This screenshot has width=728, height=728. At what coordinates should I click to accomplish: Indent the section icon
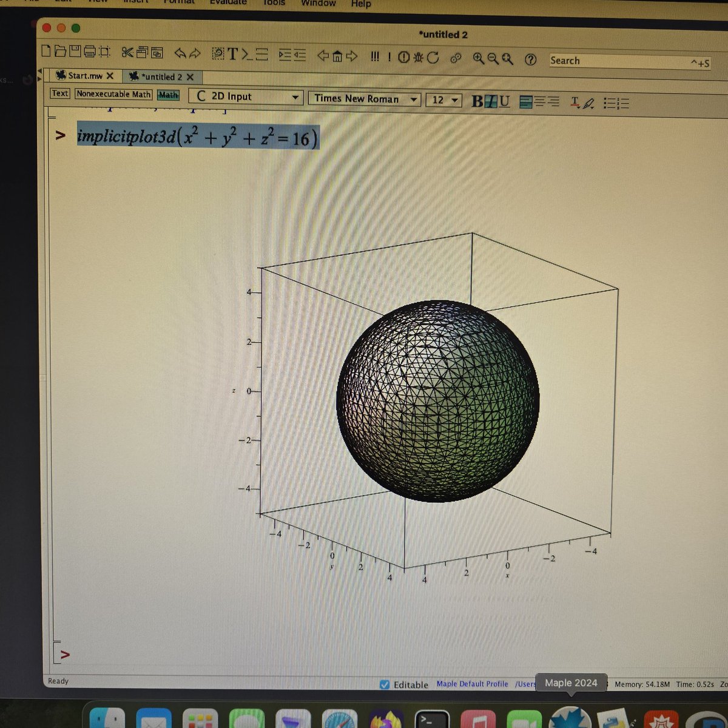pyautogui.click(x=285, y=55)
